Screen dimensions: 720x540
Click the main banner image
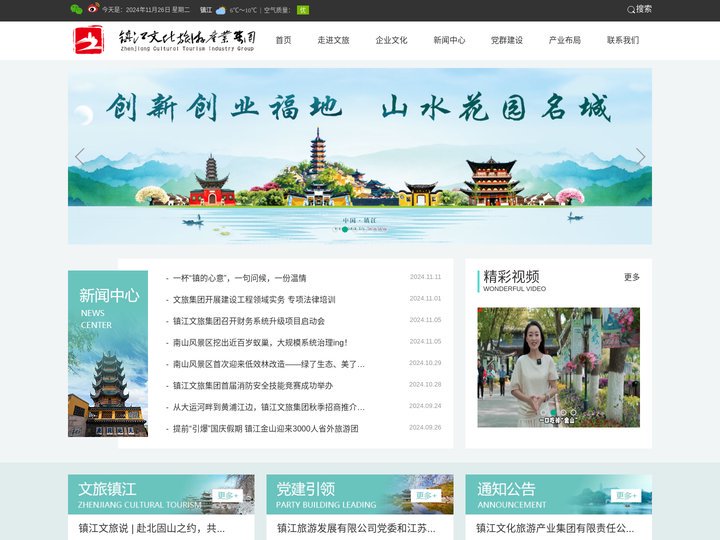[360, 156]
